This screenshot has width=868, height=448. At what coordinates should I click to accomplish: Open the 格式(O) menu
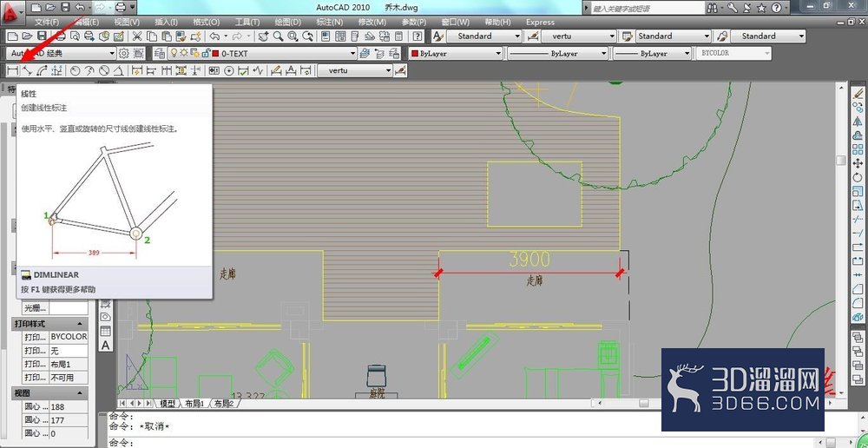206,23
